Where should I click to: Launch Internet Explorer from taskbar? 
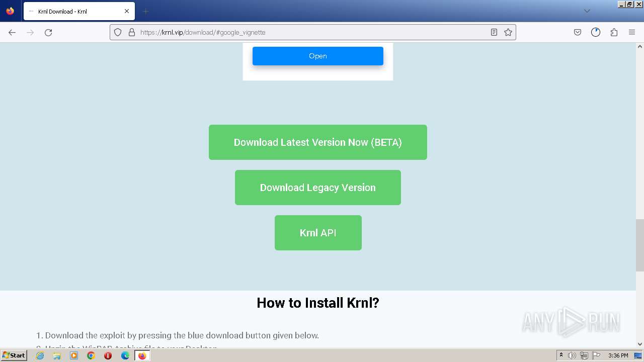(40, 355)
